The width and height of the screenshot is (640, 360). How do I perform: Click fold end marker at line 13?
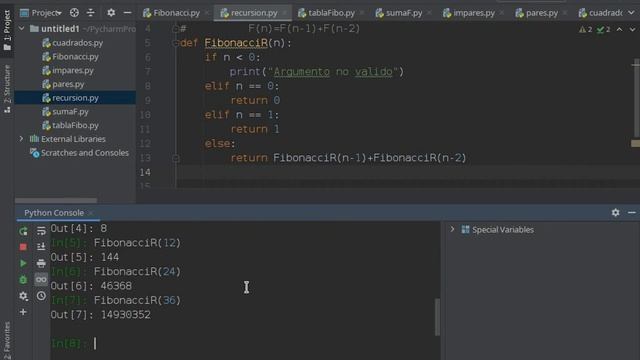[176, 158]
